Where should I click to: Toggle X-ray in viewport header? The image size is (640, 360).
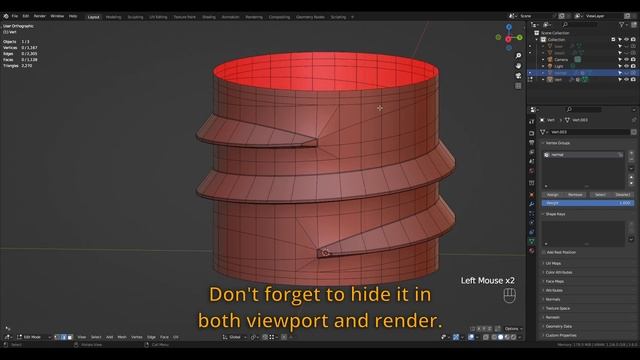coord(486,337)
